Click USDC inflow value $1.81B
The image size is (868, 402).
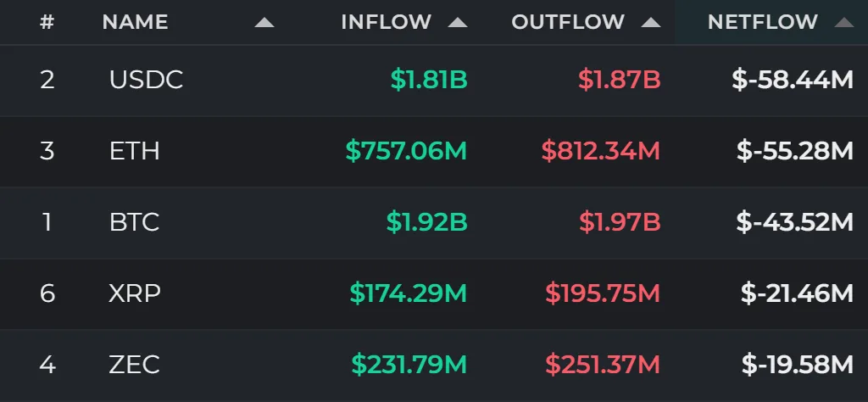[429, 81]
